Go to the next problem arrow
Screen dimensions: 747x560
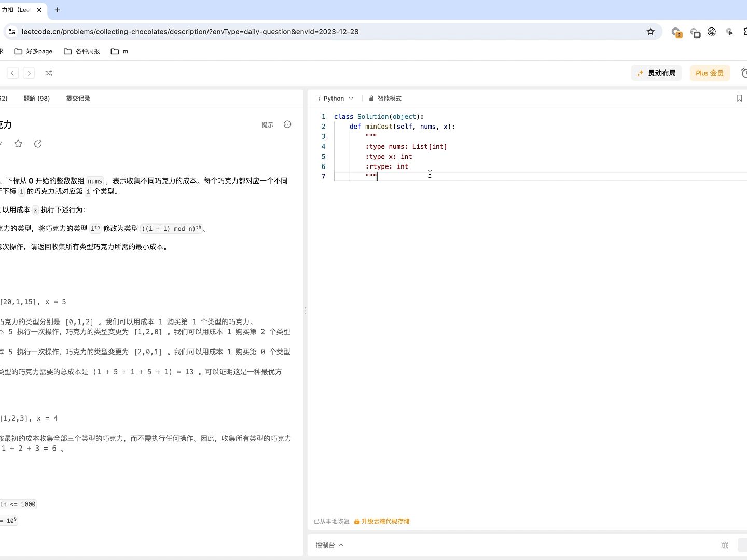29,73
